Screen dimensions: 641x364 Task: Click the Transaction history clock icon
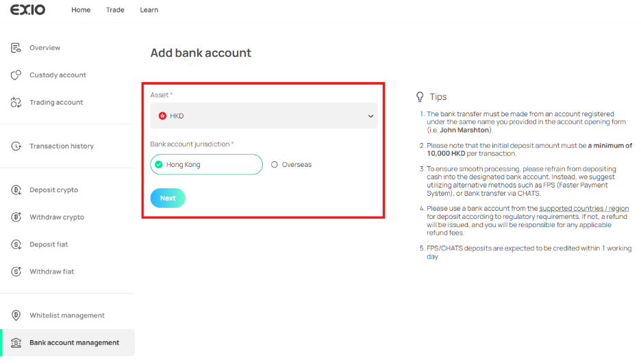pyautogui.click(x=16, y=146)
